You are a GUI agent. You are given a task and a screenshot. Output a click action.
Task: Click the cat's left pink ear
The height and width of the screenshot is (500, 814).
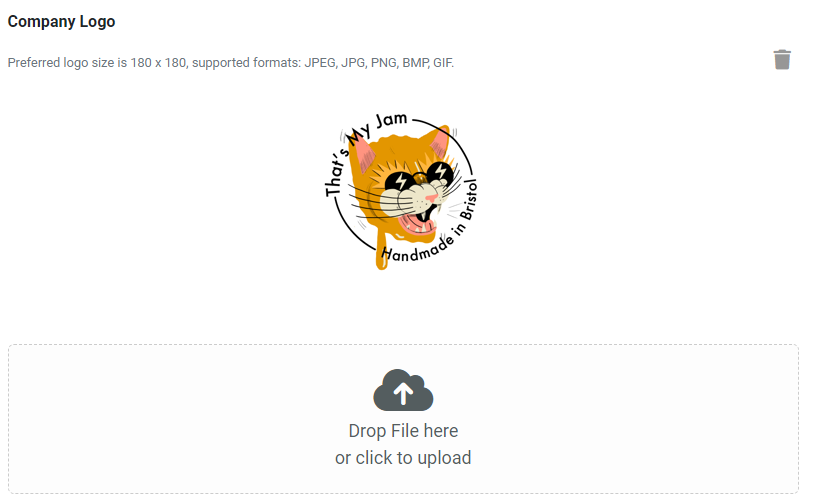point(364,154)
